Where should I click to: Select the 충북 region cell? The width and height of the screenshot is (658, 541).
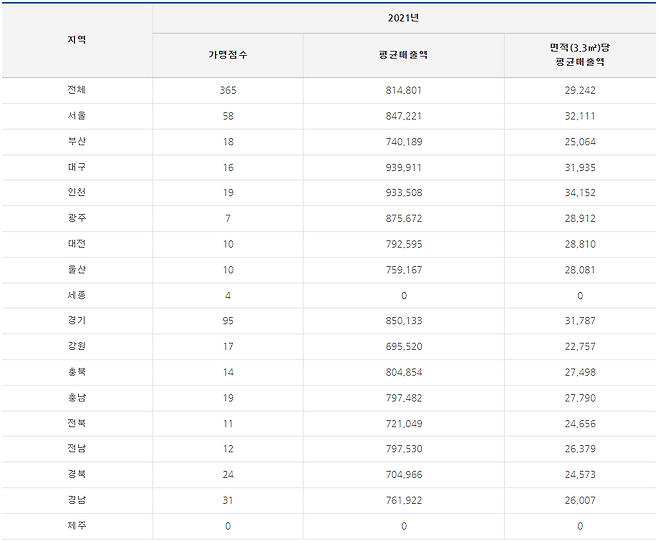click(x=76, y=373)
